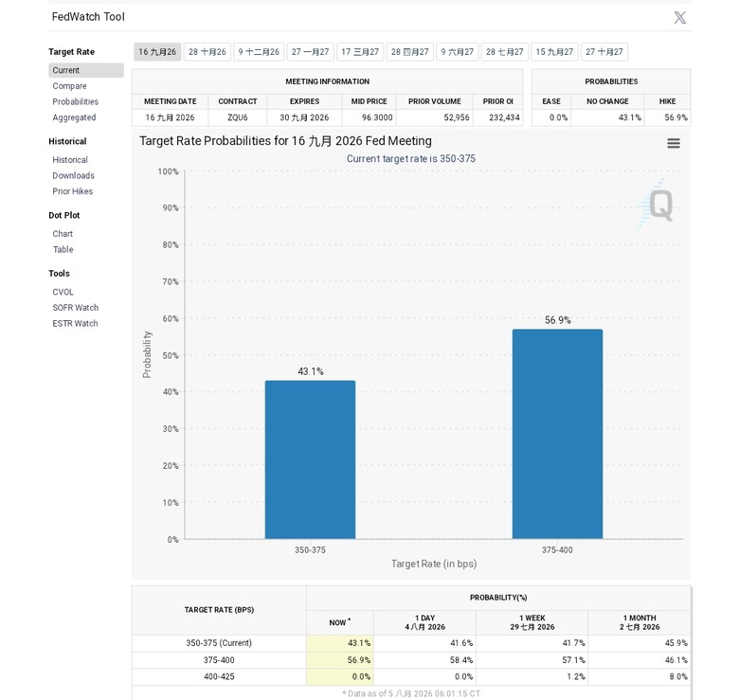Click the prior volume value 52,956
The width and height of the screenshot is (739, 700).
click(x=457, y=117)
